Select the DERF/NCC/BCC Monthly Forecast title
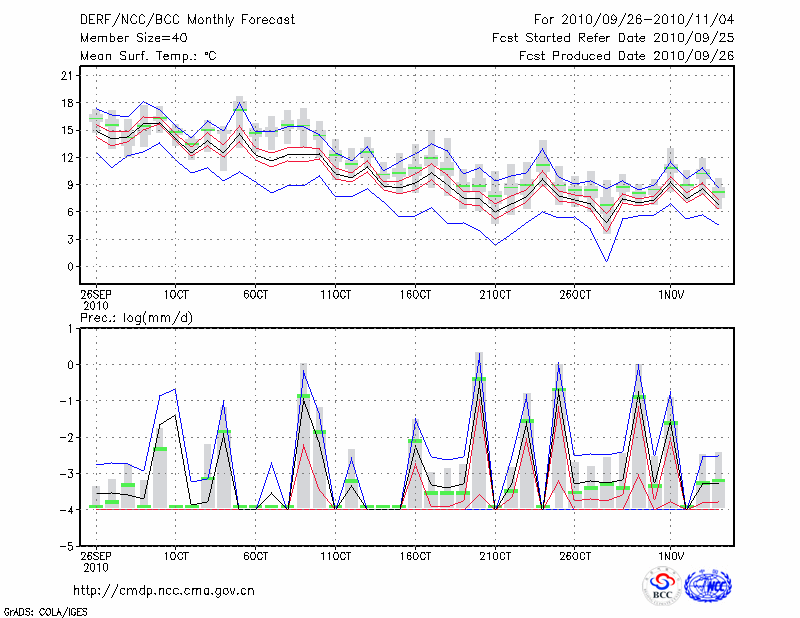This screenshot has width=800, height=618. point(187,20)
